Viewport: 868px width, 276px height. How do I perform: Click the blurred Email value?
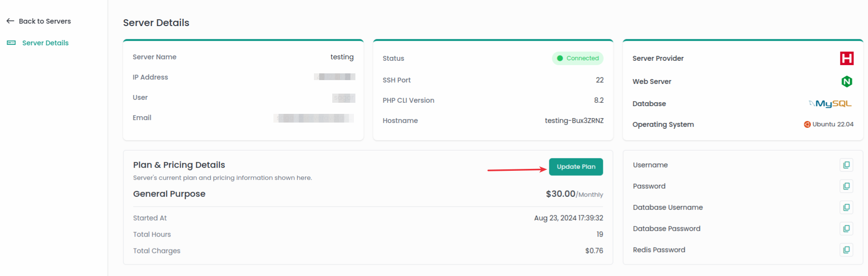point(314,118)
